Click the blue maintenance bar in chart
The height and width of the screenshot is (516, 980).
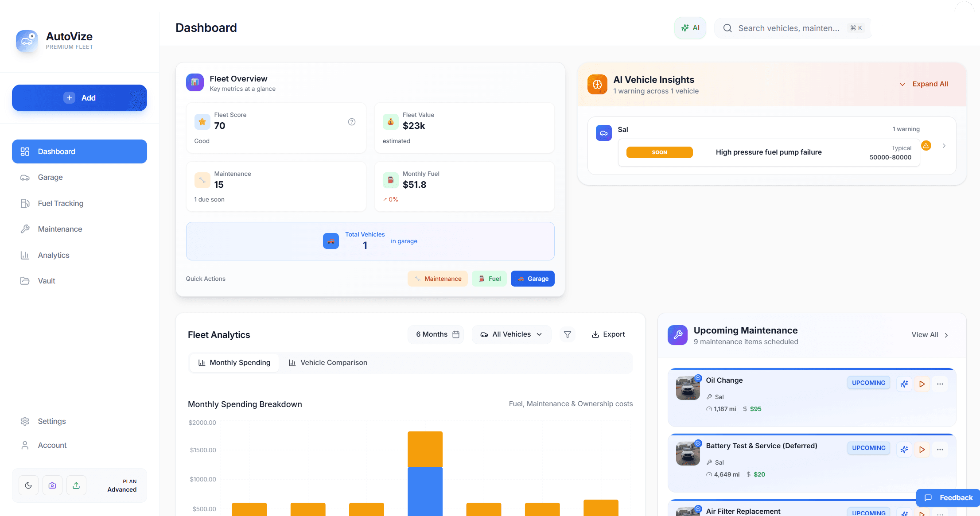425,491
